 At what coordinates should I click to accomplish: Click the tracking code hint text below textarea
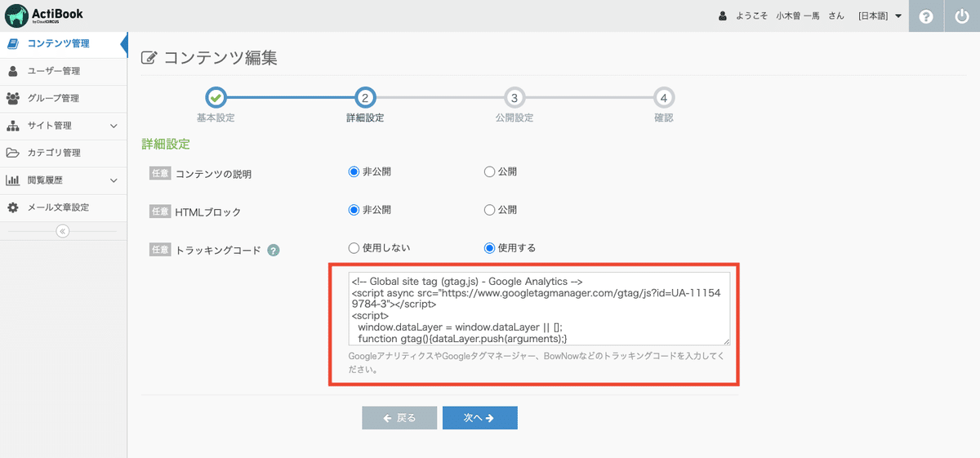(x=537, y=362)
